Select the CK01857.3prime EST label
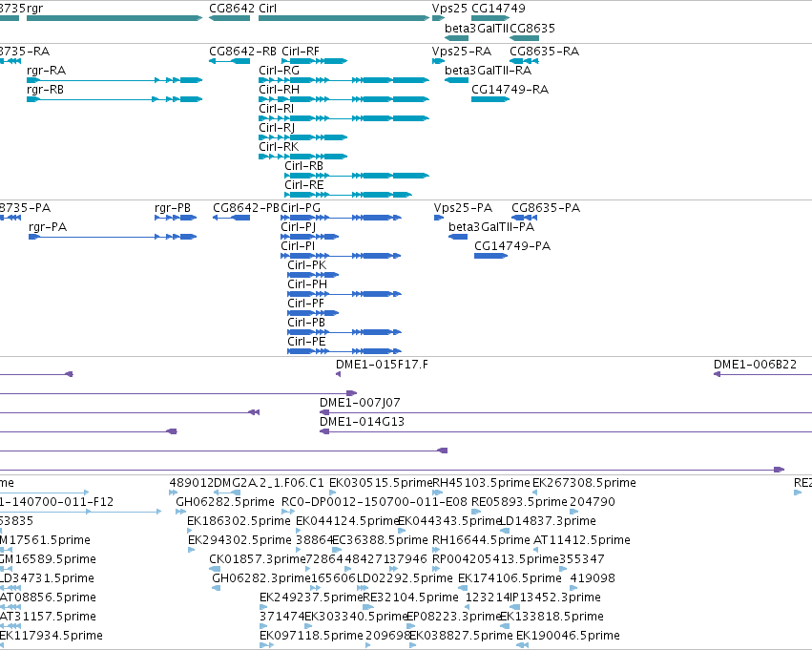Screen dimensions: 812x650 pos(258,559)
